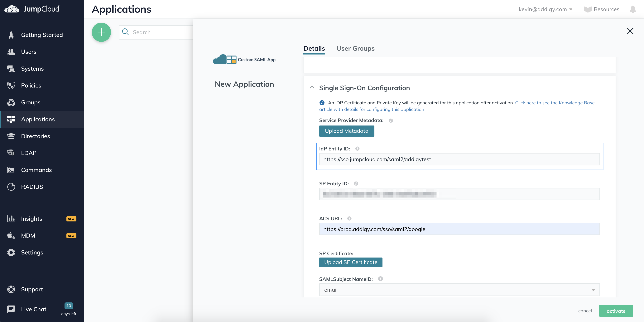Click the Insights bar chart icon
Image resolution: width=644 pixels, height=322 pixels.
click(x=11, y=219)
